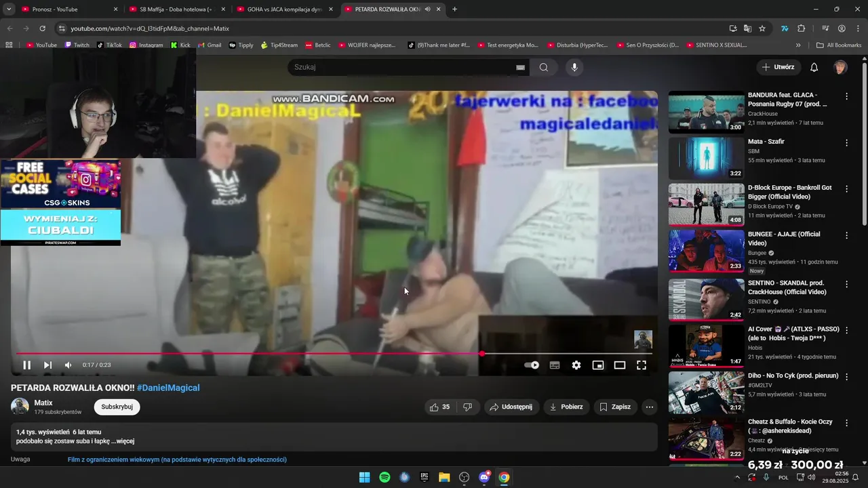Toggle theater mode on the player
Viewport: 868px width, 488px height.
pos(620,365)
